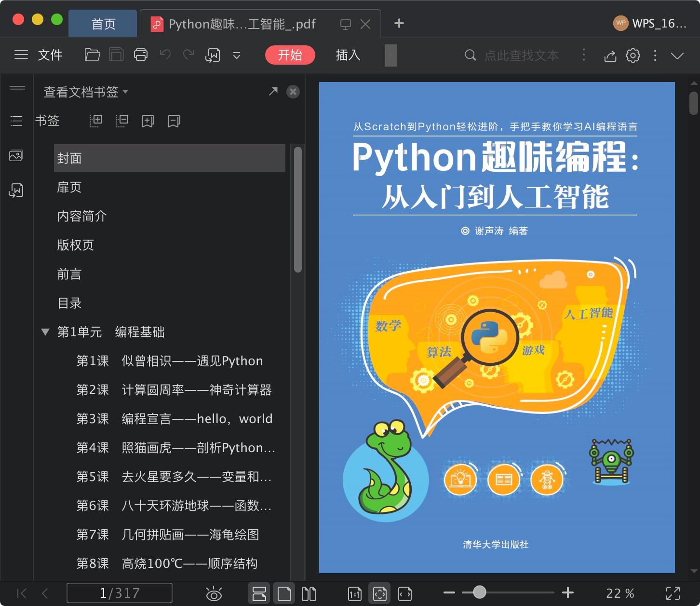Set actual size 1:1 zoom

355,593
